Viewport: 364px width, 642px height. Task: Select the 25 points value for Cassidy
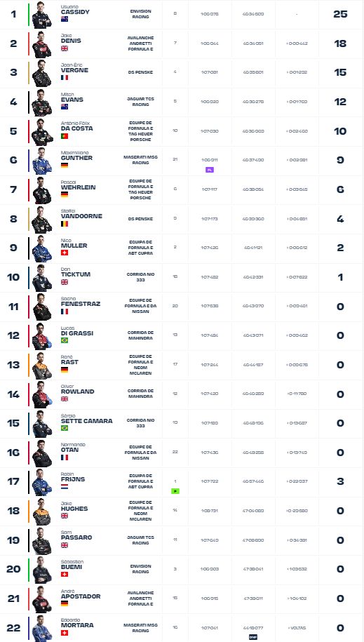coord(340,14)
